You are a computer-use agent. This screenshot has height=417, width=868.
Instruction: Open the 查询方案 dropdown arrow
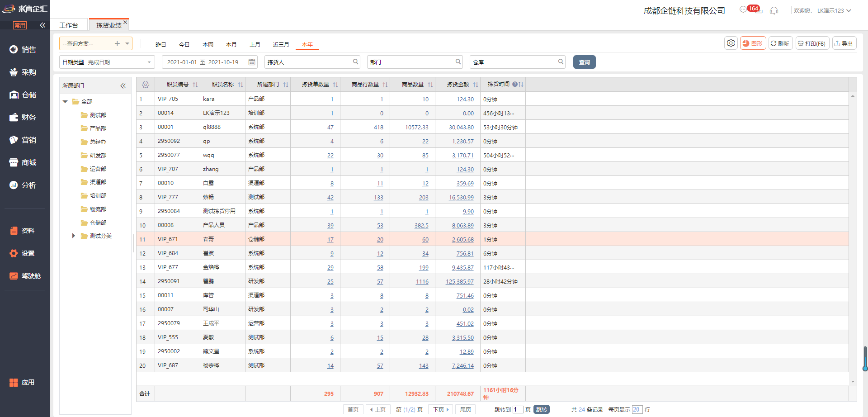[127, 43]
